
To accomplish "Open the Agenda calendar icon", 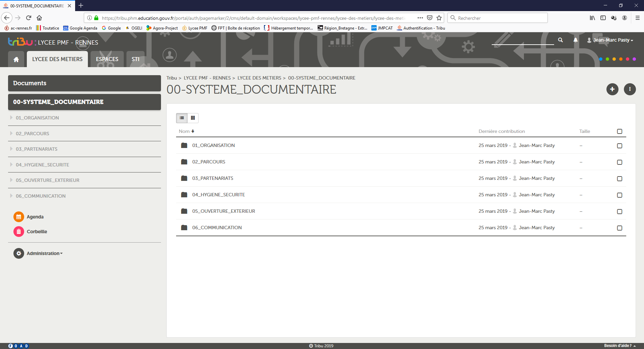I will 19,217.
